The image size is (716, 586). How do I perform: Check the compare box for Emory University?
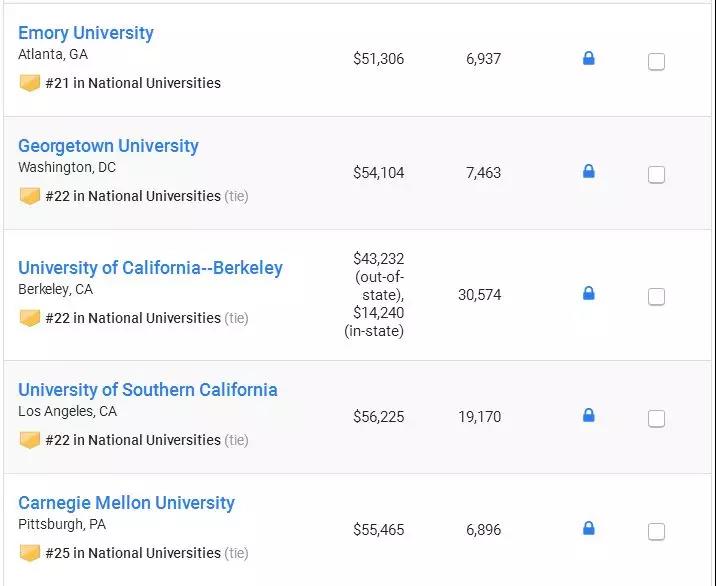[656, 62]
